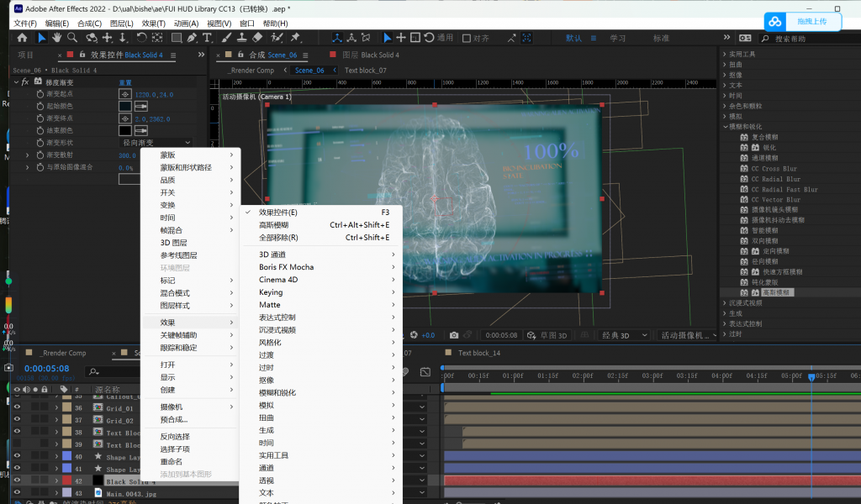Open the 经典 3D renderer dropdown
The height and width of the screenshot is (504, 861).
[625, 335]
